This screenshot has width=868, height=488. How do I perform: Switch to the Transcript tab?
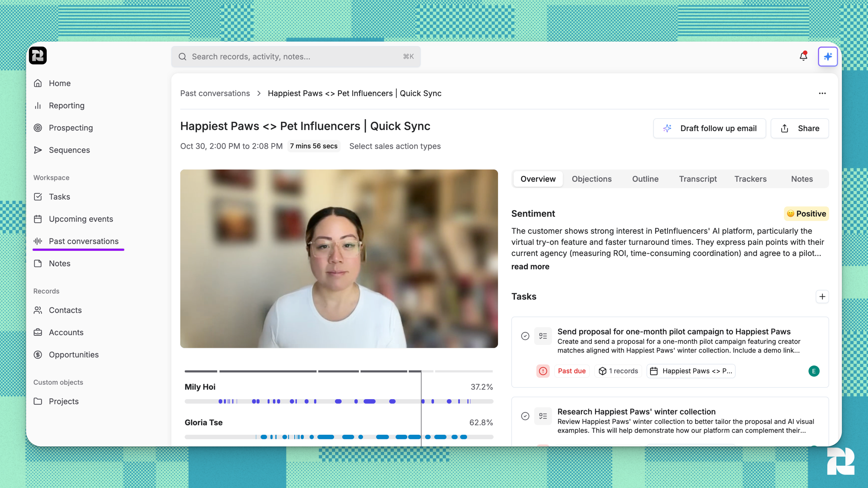(697, 179)
